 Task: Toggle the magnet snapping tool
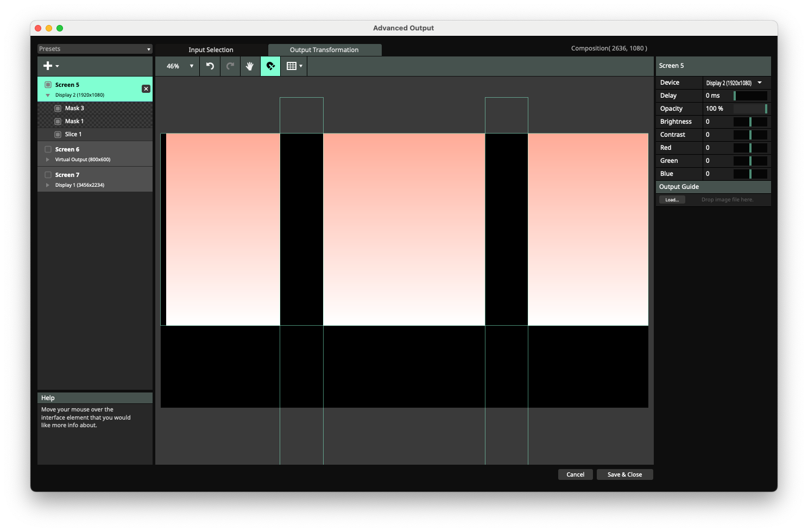[270, 66]
